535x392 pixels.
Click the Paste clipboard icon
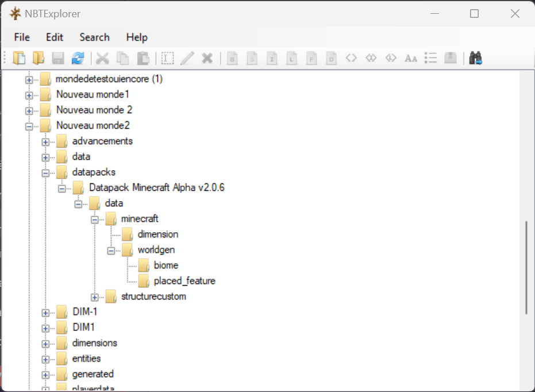143,58
